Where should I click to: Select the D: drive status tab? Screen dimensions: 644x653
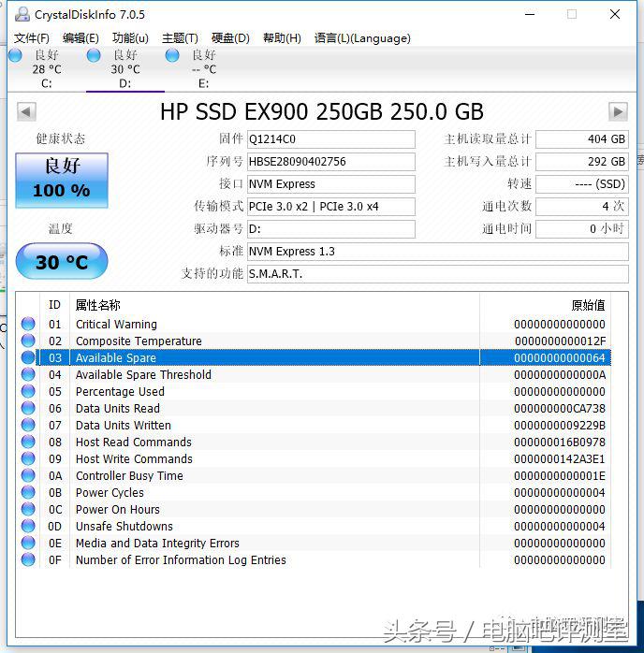coord(125,68)
